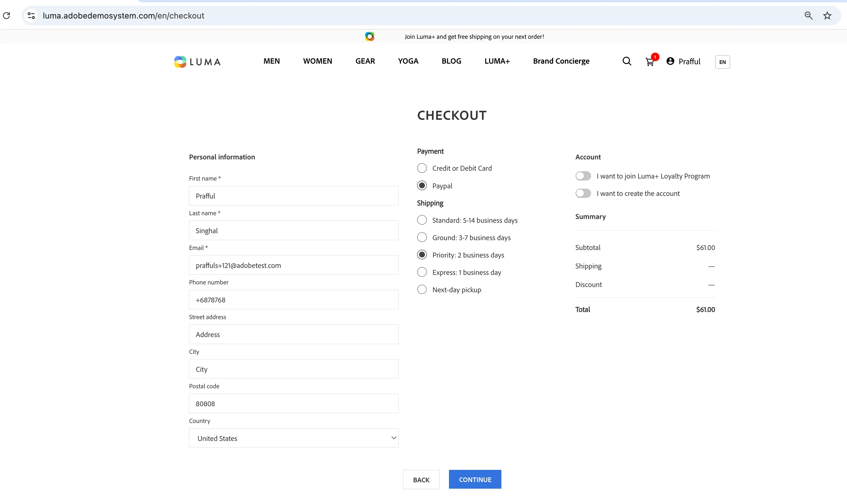847x504 pixels.
Task: Focus the Email field
Action: 294,265
